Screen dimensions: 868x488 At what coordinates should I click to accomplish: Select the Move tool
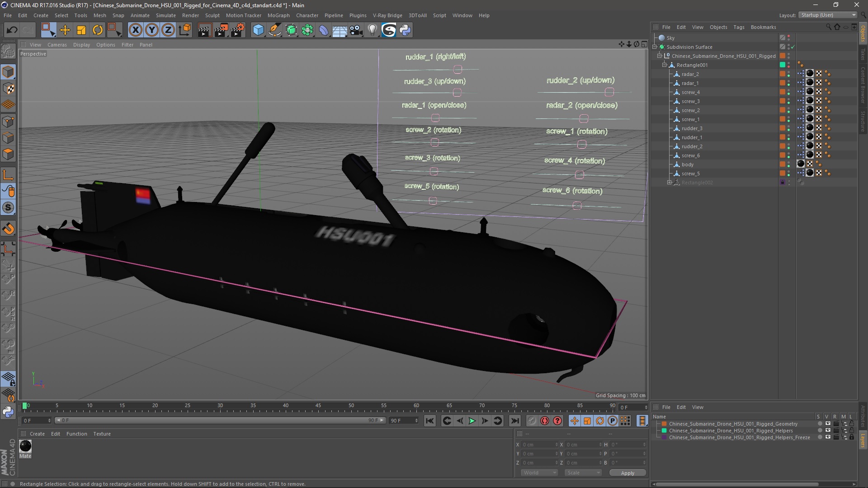point(65,30)
